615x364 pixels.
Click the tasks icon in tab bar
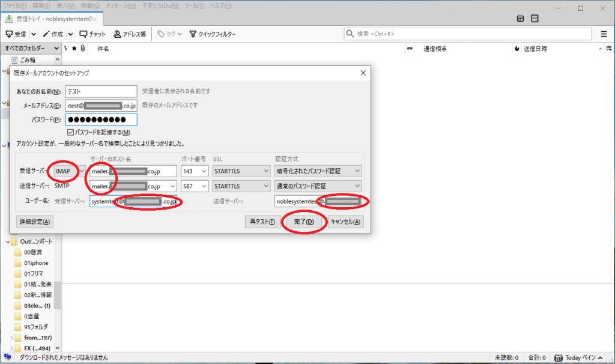coord(535,19)
